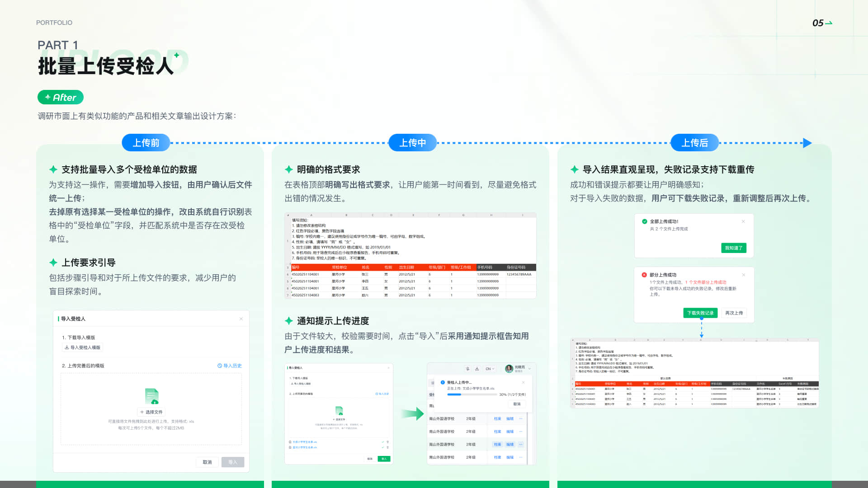
Task: Click the upload file icon in small dialog
Action: tap(339, 411)
